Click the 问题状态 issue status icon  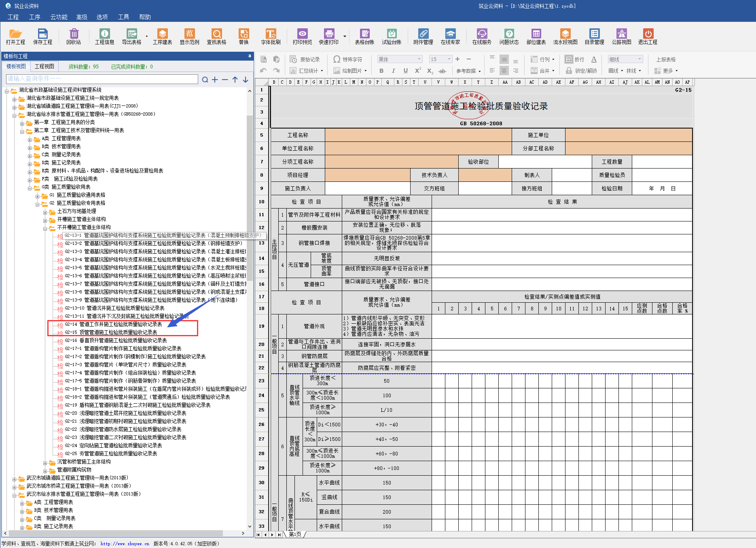pos(509,36)
